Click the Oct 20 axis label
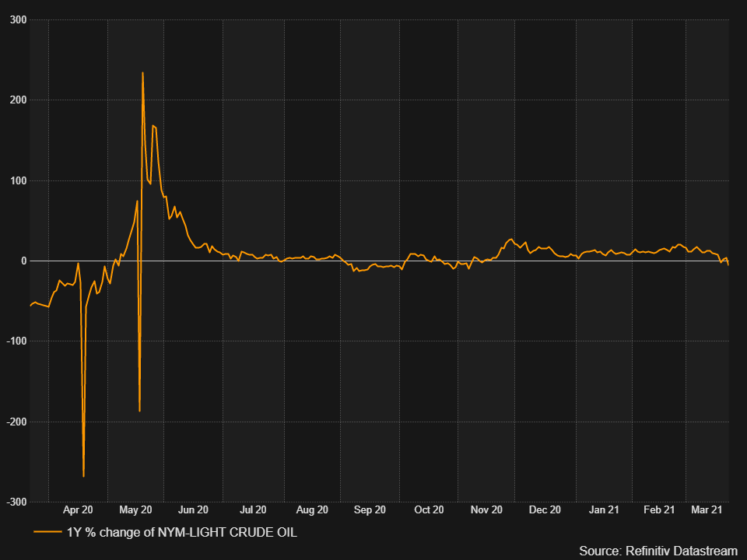The height and width of the screenshot is (560, 747). click(428, 509)
